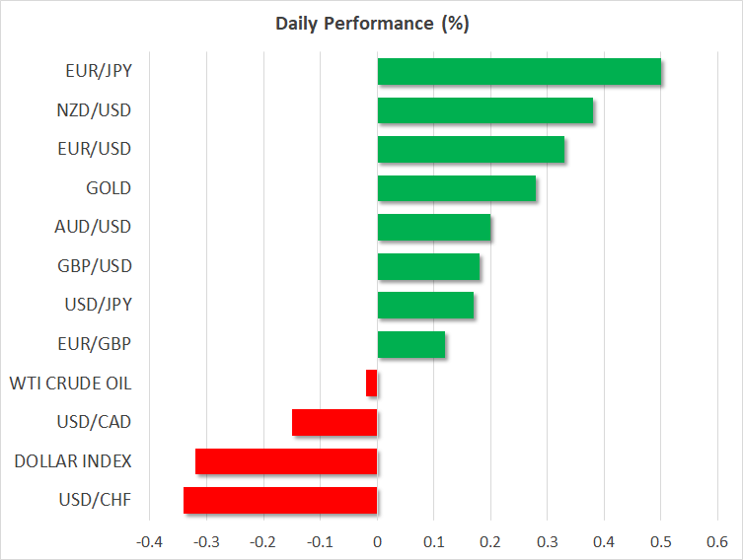Select the WTI CRUDE OIL label

70,383
